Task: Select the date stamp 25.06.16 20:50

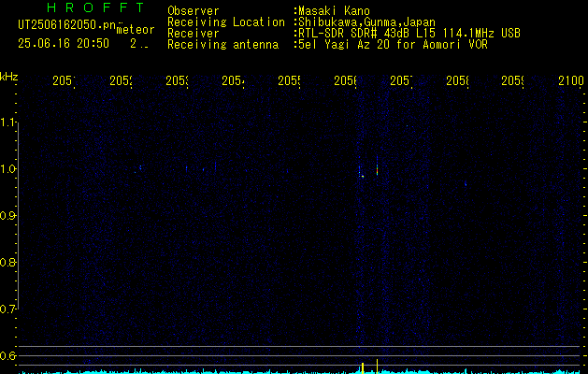Action: point(64,44)
